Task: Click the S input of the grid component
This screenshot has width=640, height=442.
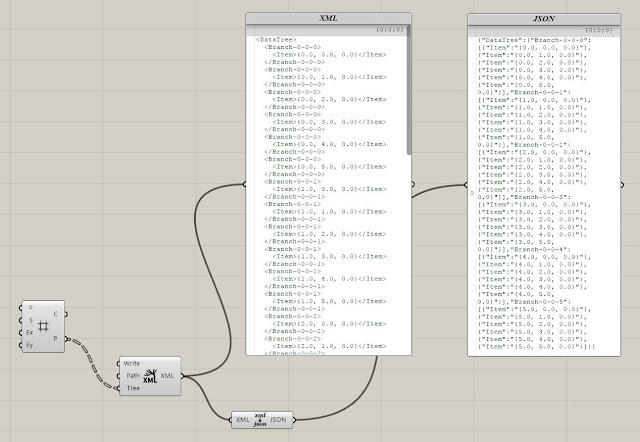Action: [30, 320]
